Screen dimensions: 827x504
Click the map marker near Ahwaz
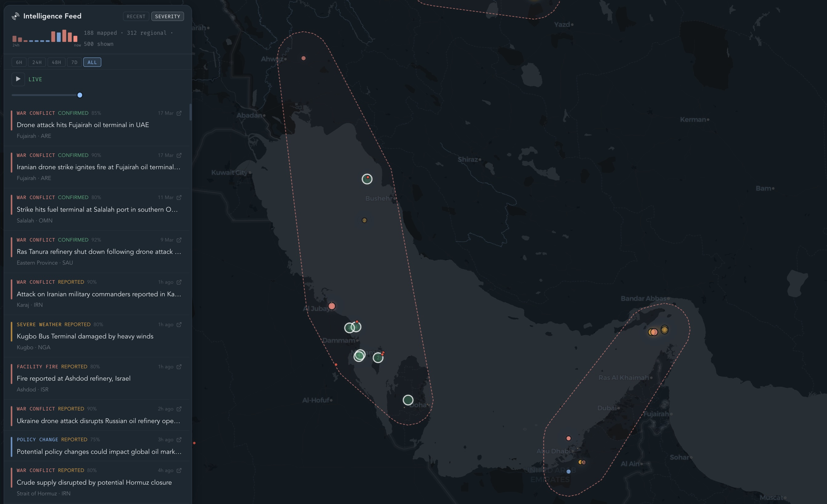tap(303, 58)
